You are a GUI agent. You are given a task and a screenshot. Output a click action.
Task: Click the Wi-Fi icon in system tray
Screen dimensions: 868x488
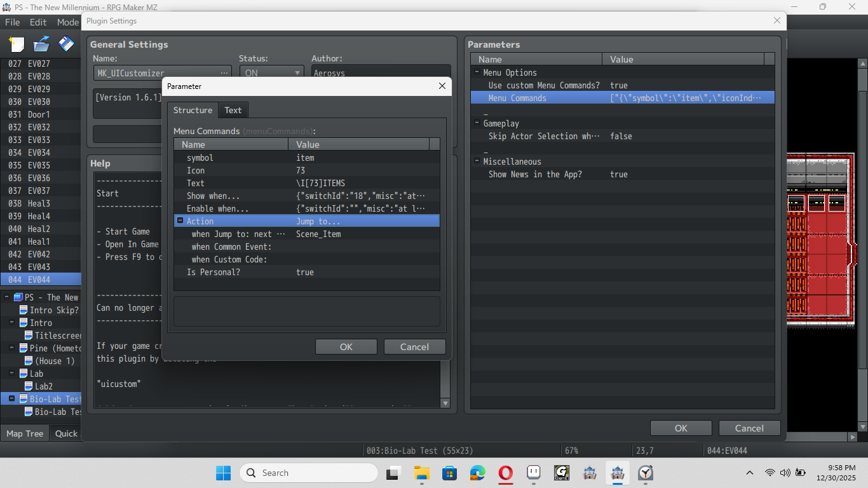(770, 473)
